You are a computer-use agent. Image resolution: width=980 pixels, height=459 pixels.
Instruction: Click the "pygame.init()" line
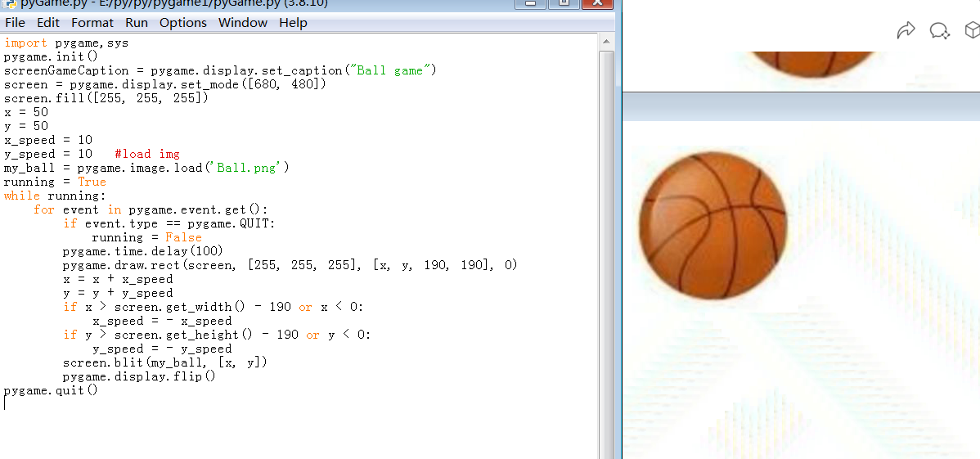point(51,57)
